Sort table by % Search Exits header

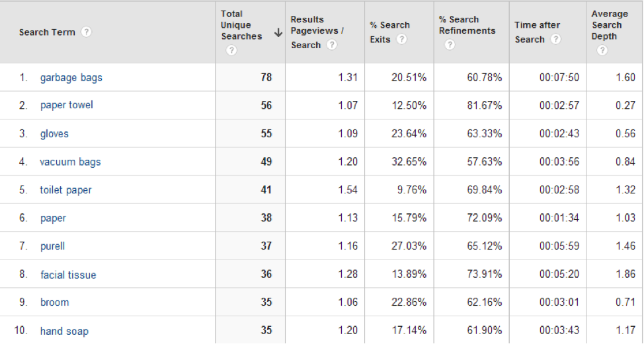click(x=389, y=32)
